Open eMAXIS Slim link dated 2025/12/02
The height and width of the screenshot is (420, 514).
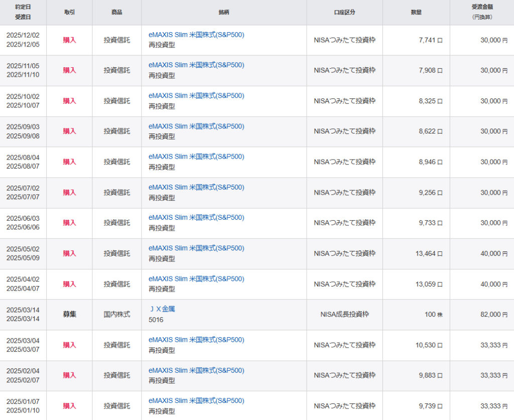tap(196, 35)
